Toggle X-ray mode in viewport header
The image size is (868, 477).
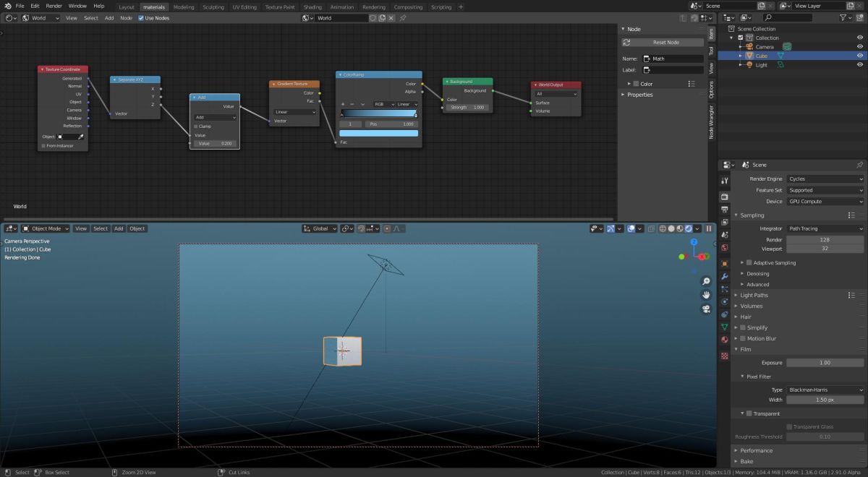pyautogui.click(x=651, y=228)
